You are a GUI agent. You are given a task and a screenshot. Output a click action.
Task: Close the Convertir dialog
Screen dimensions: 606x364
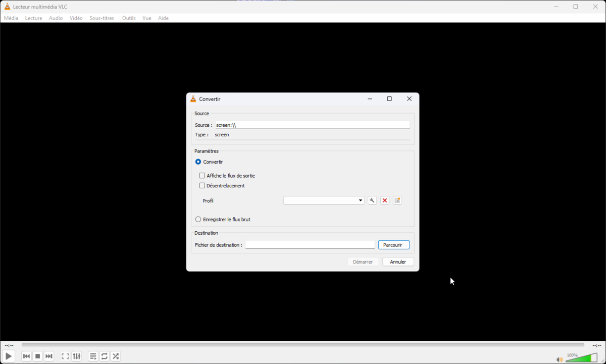tap(409, 99)
